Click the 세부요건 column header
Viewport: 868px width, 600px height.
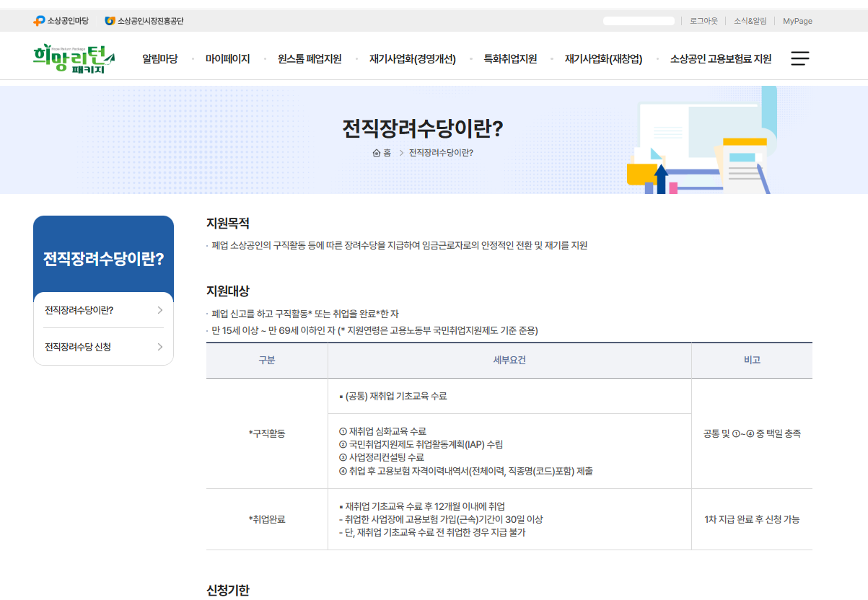[509, 361]
